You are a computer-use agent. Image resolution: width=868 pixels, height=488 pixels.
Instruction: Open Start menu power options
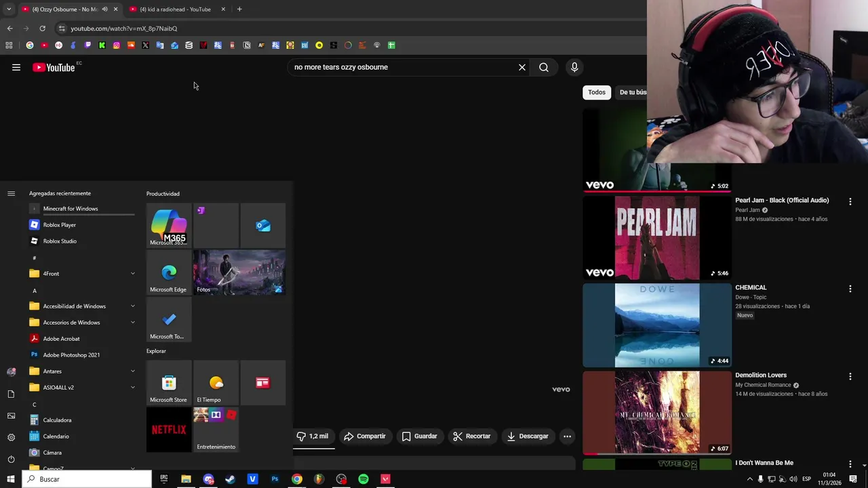(11, 460)
